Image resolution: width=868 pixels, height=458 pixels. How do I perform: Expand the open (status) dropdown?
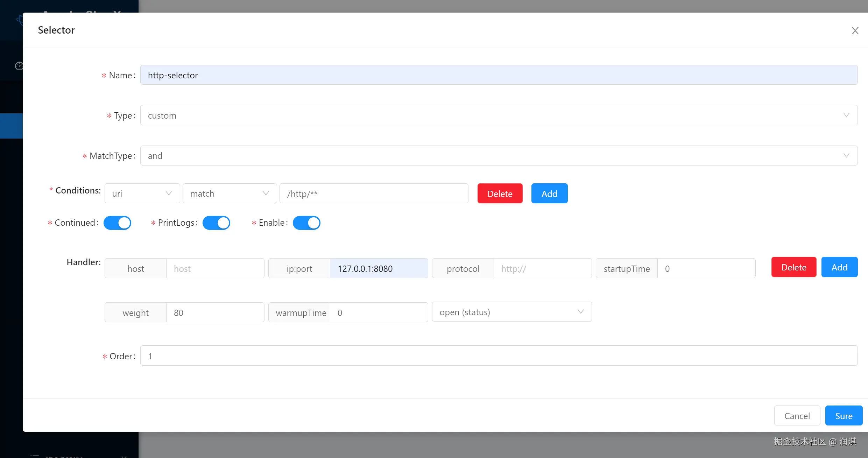(511, 312)
